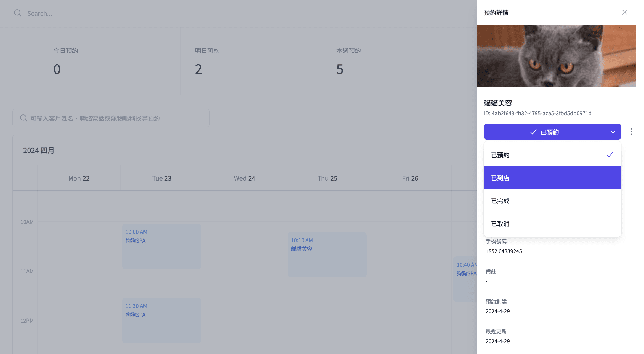Expand the 已預約 status dropdown chevron
Image resolution: width=644 pixels, height=354 pixels.
tap(613, 132)
